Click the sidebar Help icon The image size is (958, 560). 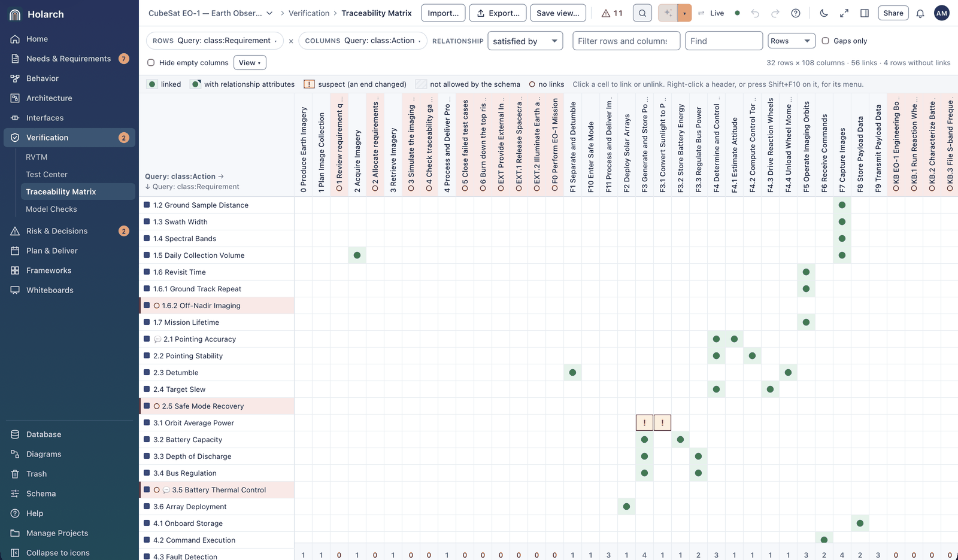(15, 513)
